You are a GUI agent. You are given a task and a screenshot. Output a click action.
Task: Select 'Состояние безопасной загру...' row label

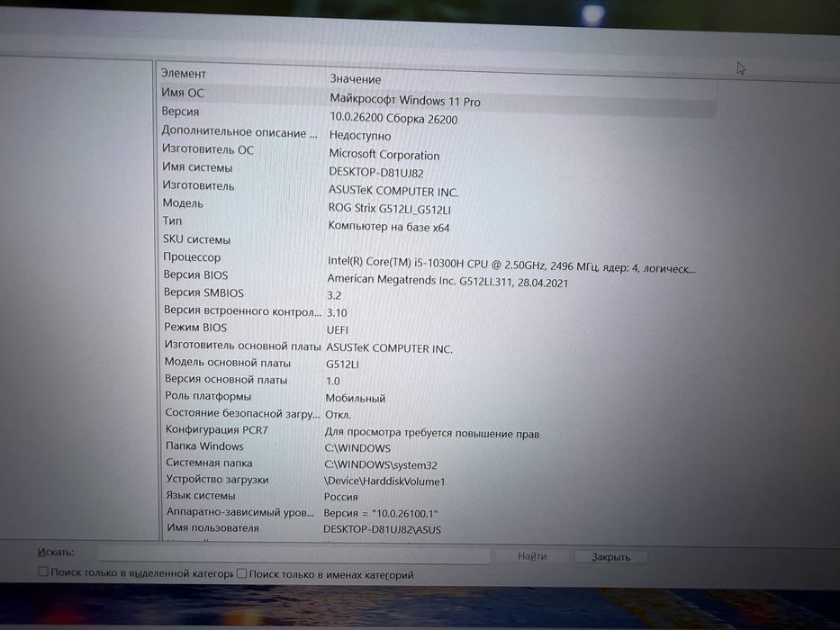click(242, 413)
